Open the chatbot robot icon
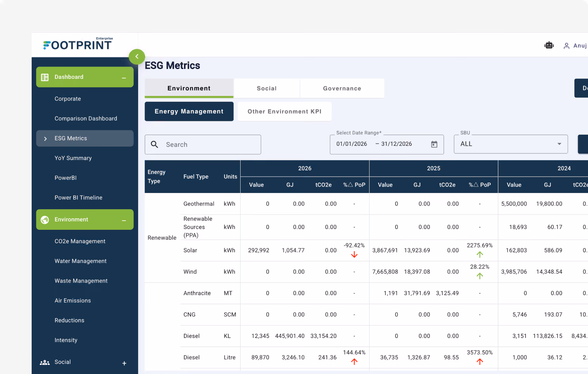The image size is (588, 374). point(549,45)
